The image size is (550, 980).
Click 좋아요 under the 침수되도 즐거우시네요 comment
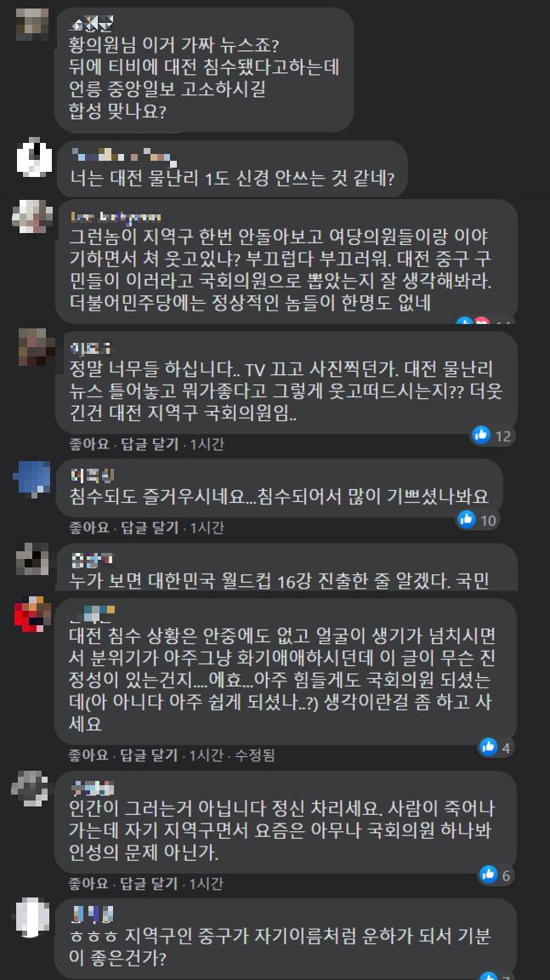(89, 527)
